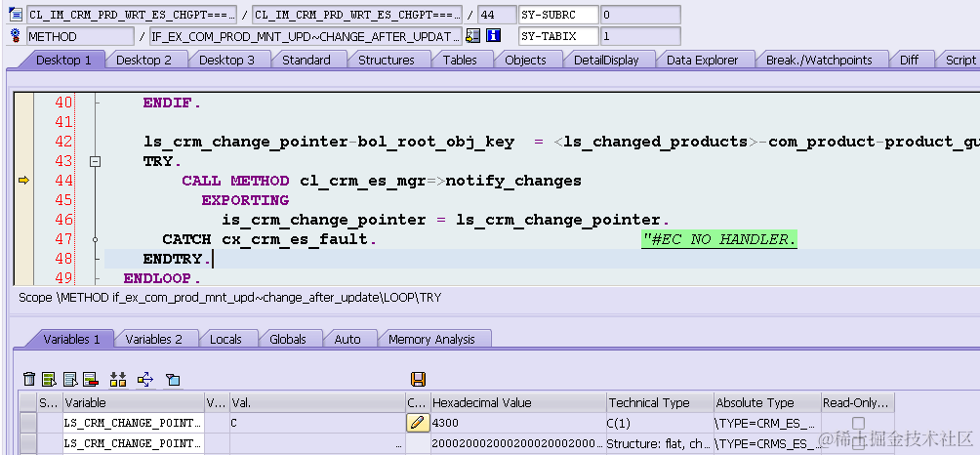980x455 pixels.
Task: Select the Globals tab
Action: [288, 339]
